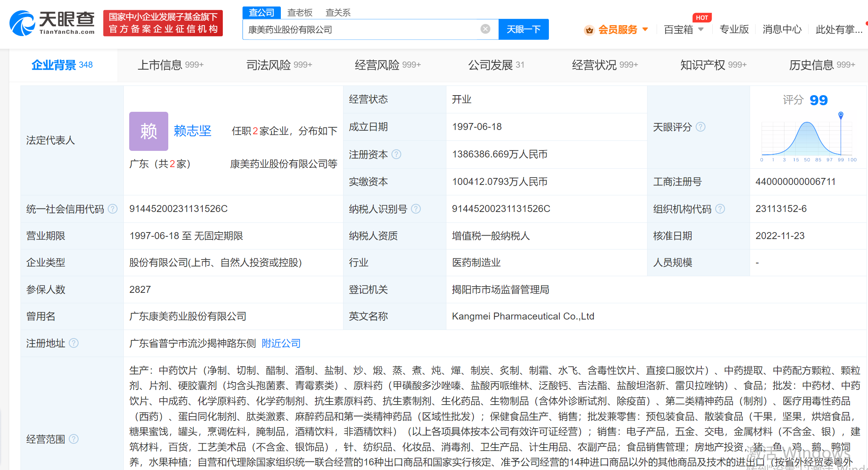Click help icon next to 注册资本
This screenshot has width=868, height=470.
(x=396, y=154)
